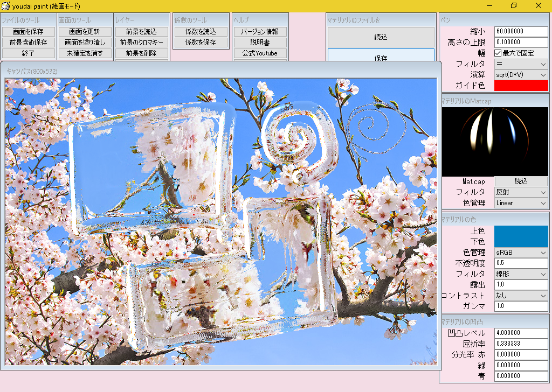Viewport: 552px width, 392px height.
Task: Click the 縮小 value field
Action: click(x=521, y=32)
